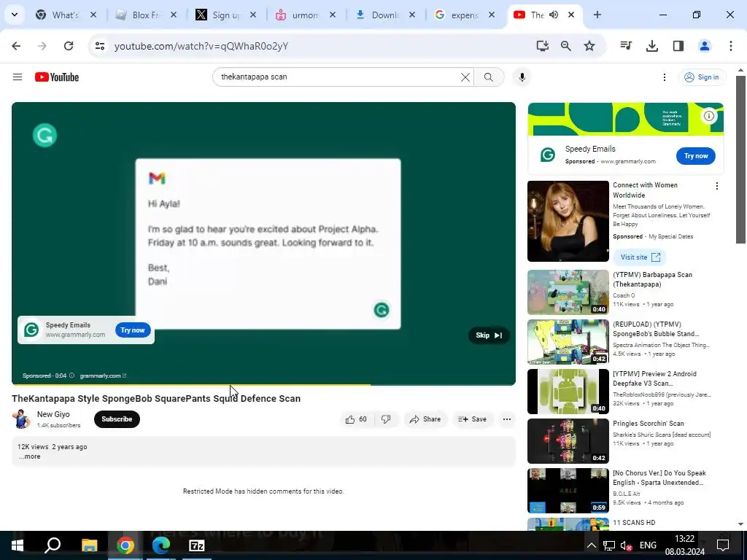Viewport: 747px width, 560px height.
Task: Dislike the video with thumbs down
Action: pos(386,419)
